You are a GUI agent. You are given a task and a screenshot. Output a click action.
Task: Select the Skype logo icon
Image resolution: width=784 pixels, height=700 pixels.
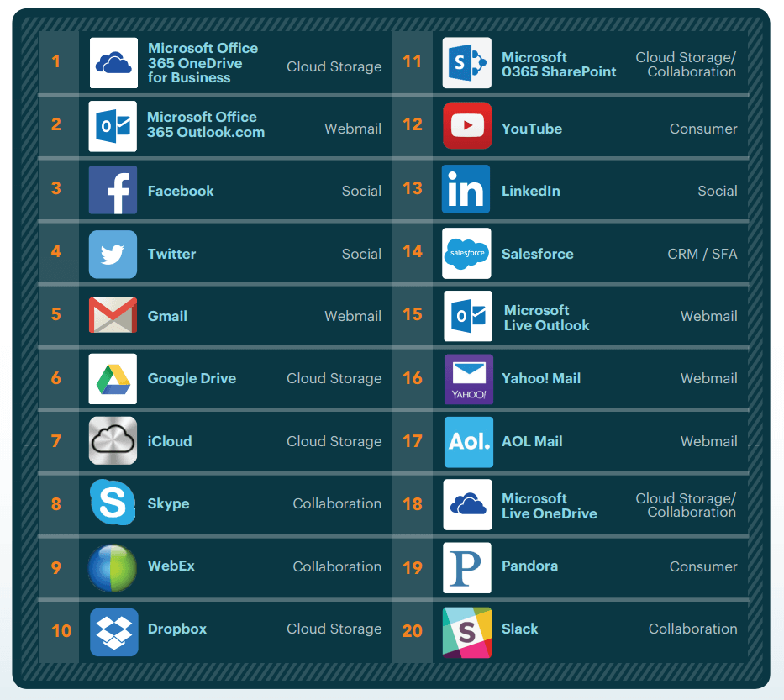point(113,502)
